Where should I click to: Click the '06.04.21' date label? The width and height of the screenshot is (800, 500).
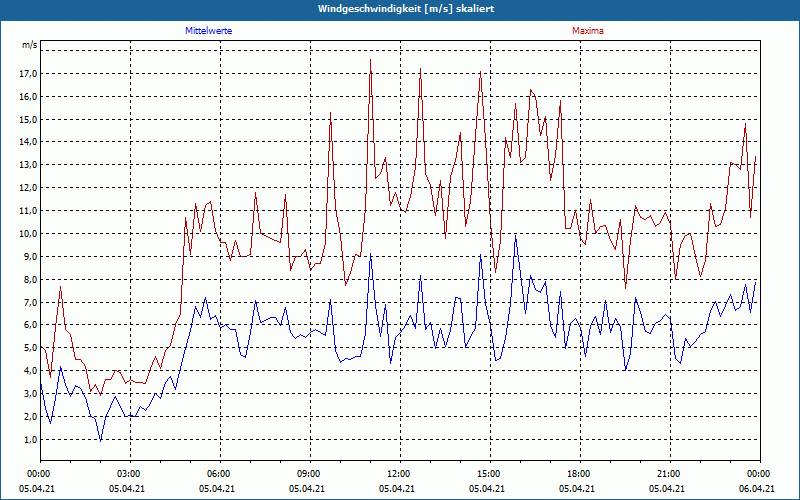point(757,488)
